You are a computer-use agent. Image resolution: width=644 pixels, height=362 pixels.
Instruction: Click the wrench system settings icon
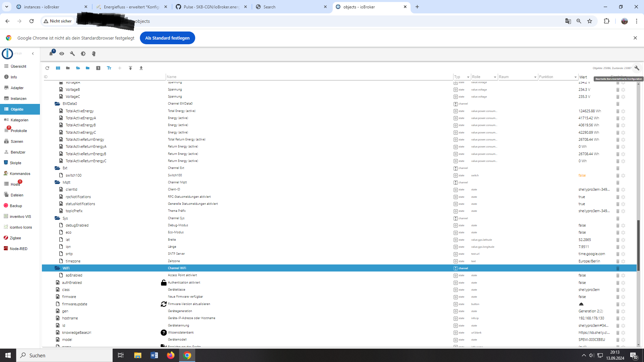(x=72, y=54)
